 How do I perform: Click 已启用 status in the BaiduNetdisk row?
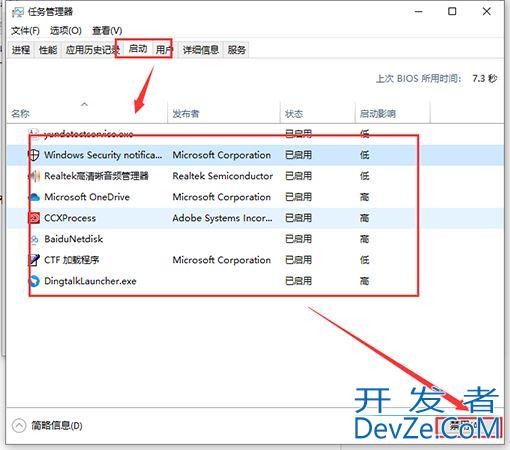point(298,239)
